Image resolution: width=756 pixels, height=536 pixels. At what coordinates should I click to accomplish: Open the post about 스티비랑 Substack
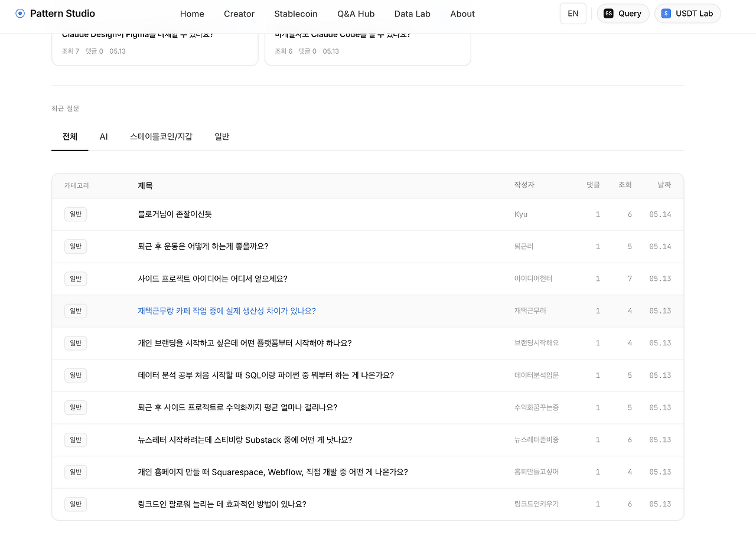pos(245,440)
